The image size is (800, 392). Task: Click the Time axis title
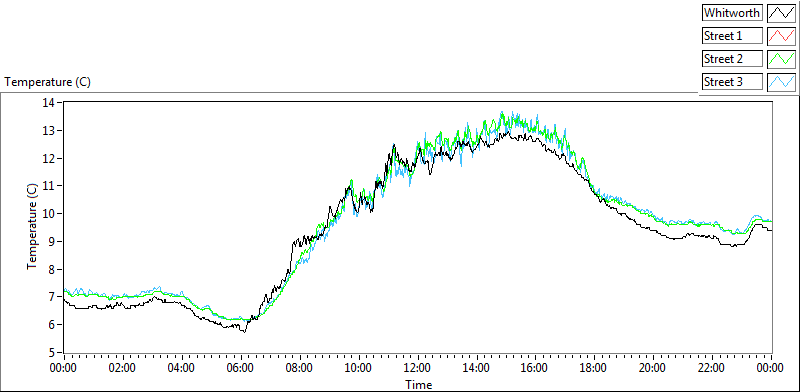click(x=418, y=384)
